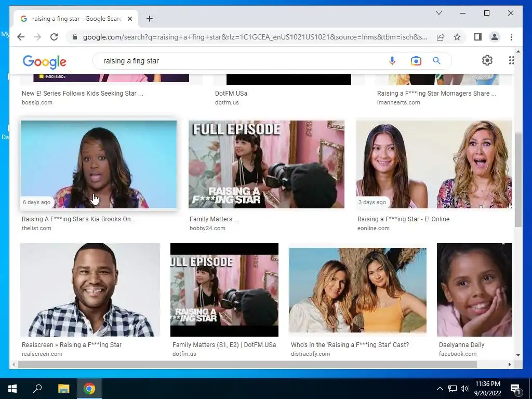Click horizontal scrollbar right arrow
This screenshot has height=399, width=532.
(509, 364)
